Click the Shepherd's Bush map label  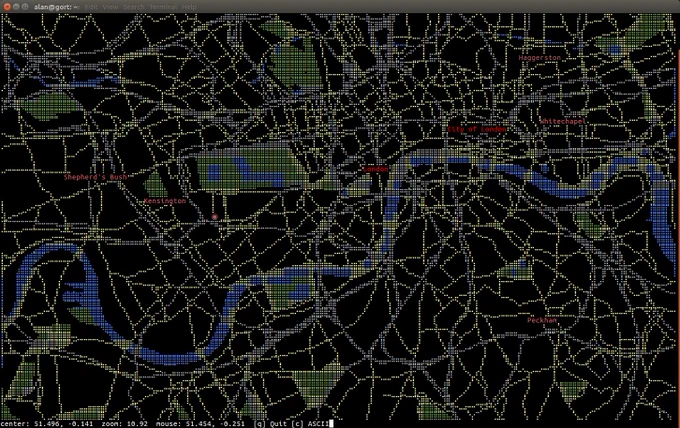point(95,177)
